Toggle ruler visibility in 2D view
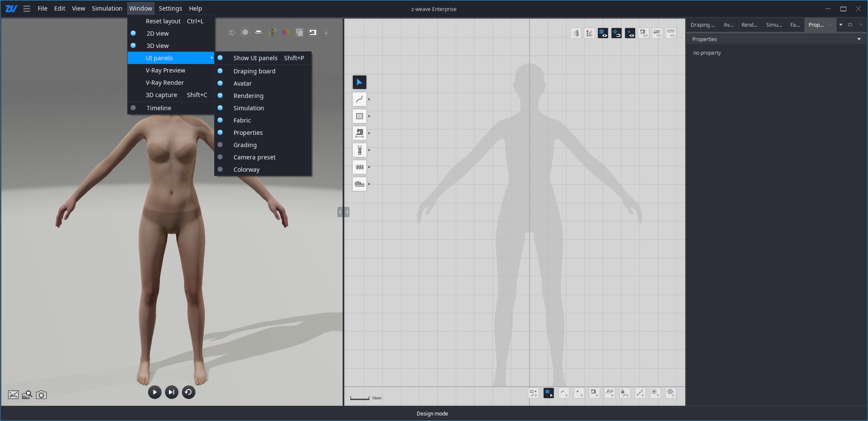The image size is (868, 421). [671, 33]
